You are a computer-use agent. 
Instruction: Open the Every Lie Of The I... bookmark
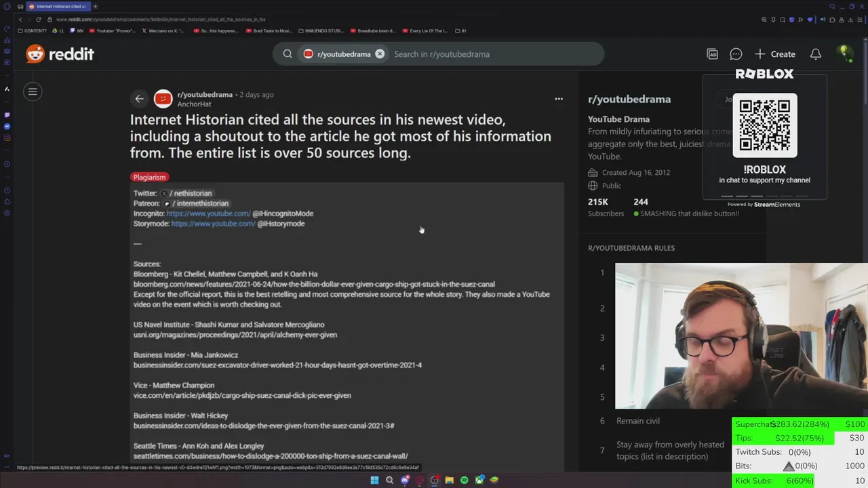tap(425, 30)
